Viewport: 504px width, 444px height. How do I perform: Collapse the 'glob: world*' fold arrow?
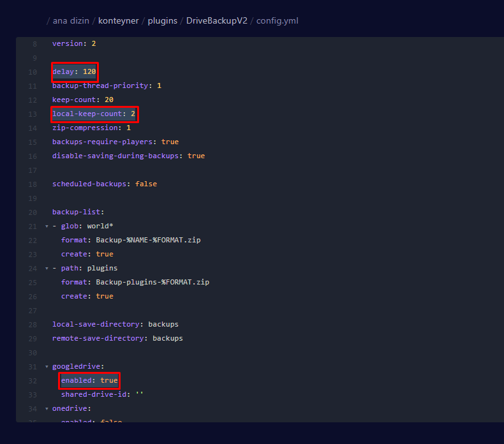point(47,226)
